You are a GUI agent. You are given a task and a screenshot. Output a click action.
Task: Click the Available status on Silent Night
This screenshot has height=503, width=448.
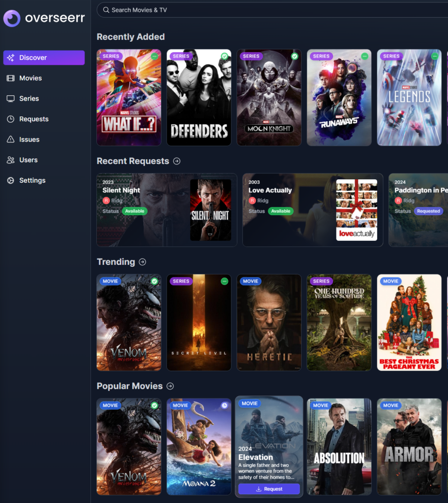tap(135, 211)
